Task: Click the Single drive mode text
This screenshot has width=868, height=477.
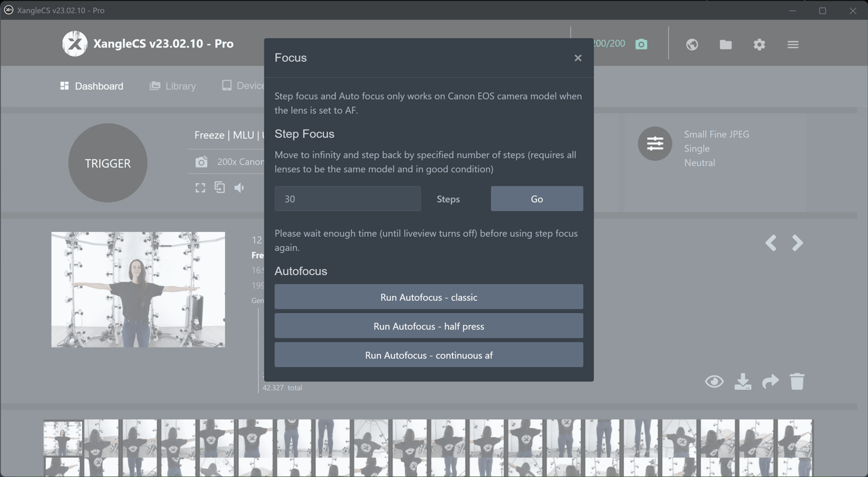Action: click(697, 149)
